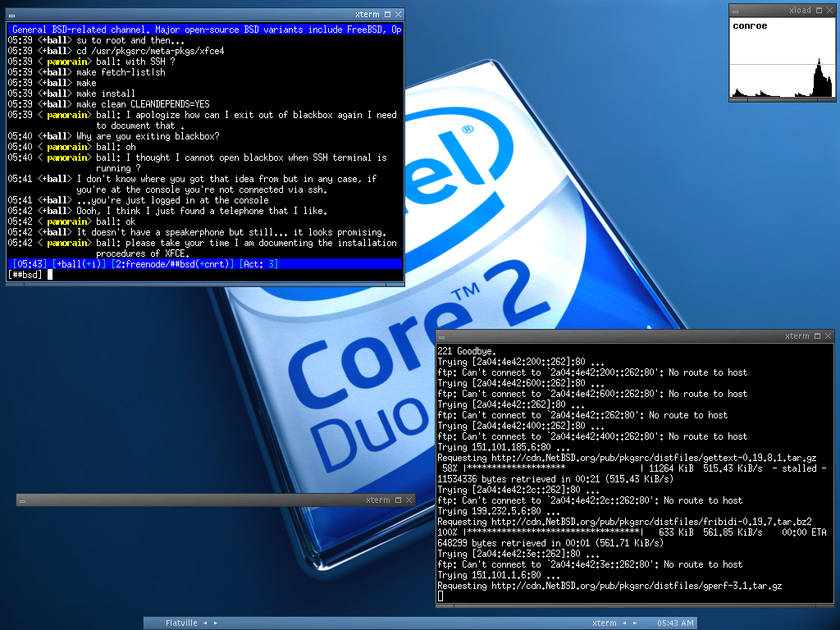This screenshot has width=840, height=630.
Task: Click the xload title bar text
Action: tap(800, 10)
